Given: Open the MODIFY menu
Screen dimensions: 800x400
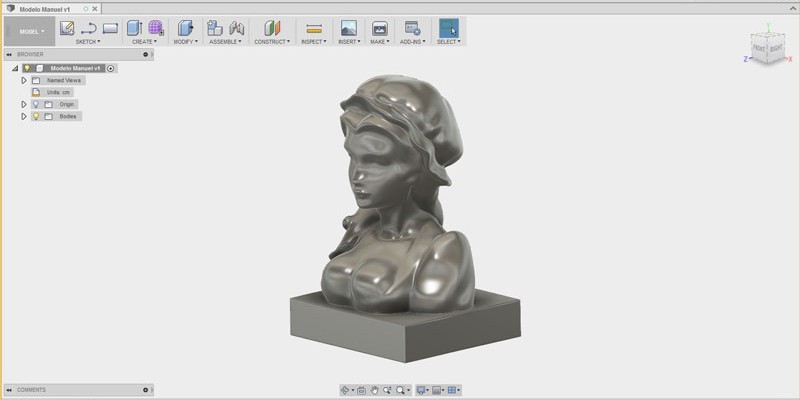Looking at the screenshot, I should (x=187, y=42).
